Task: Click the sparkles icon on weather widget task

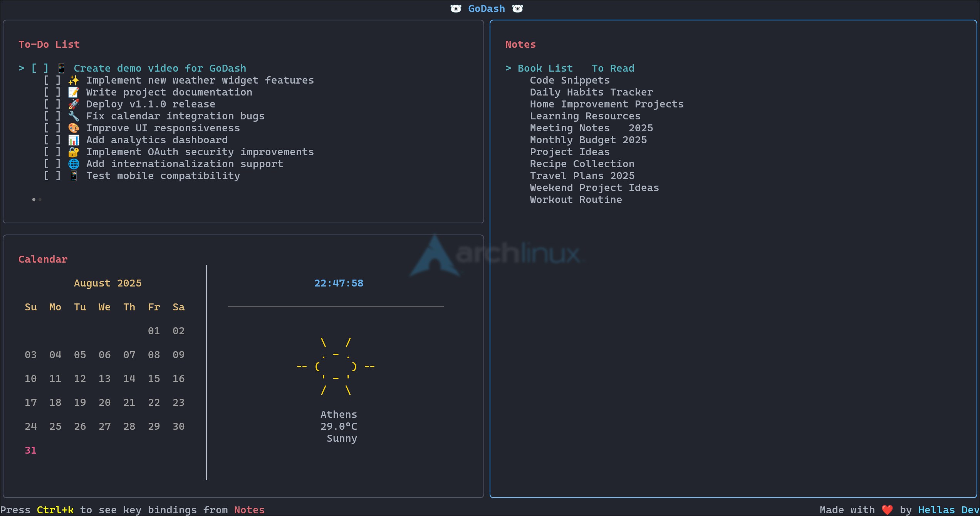Action: coord(74,80)
